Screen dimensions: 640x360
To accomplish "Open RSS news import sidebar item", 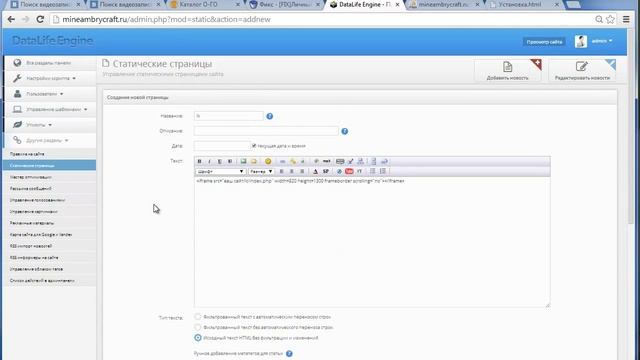I will pos(50,246).
